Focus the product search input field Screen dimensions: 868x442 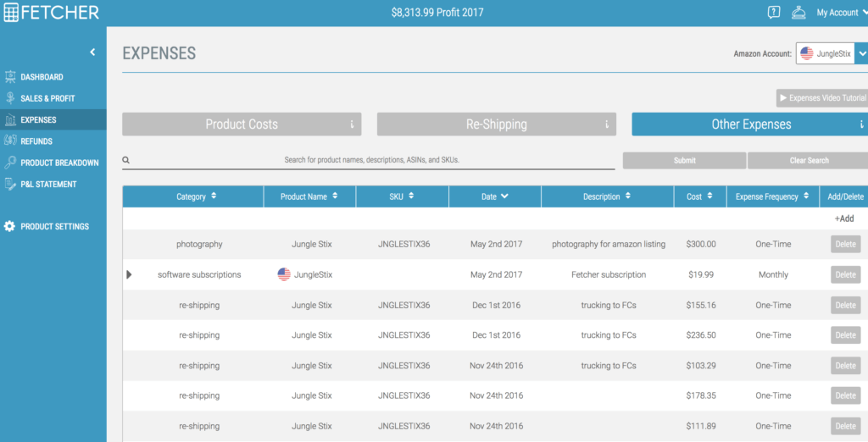[372, 160]
